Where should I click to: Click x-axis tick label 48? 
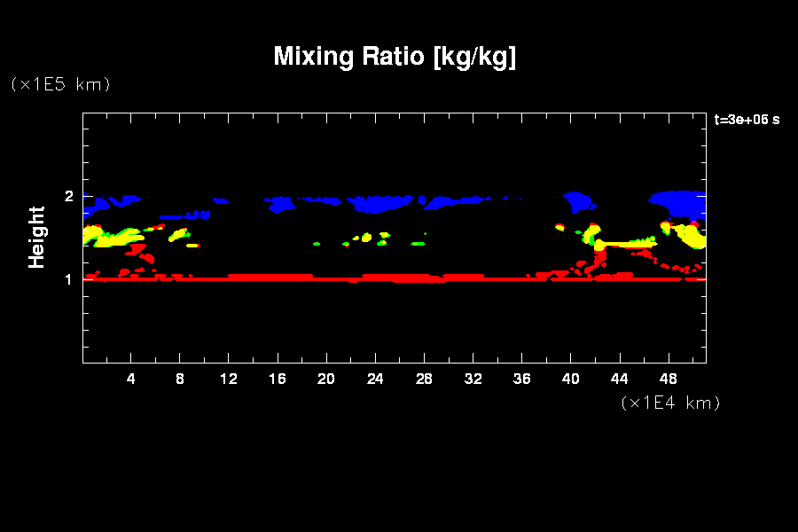tap(668, 379)
